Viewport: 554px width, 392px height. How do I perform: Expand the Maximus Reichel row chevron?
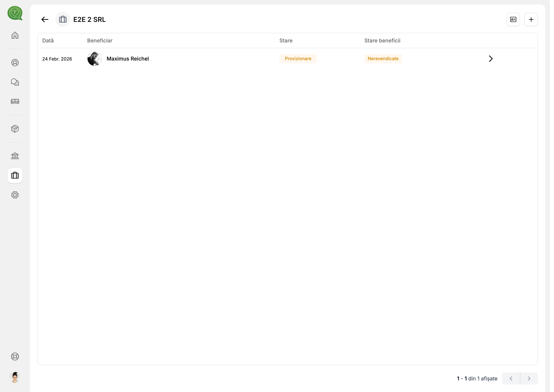(x=491, y=59)
